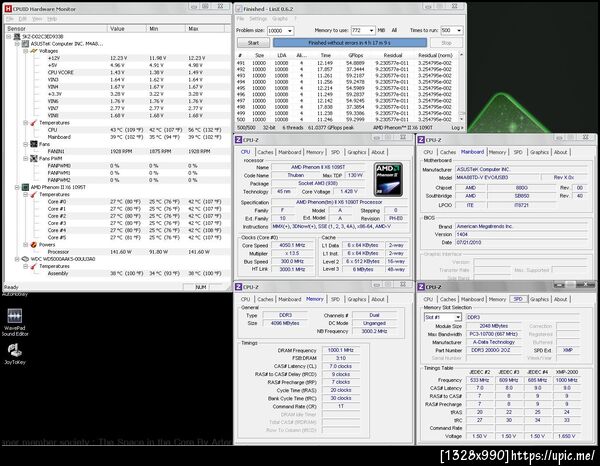The width and height of the screenshot is (600, 466).
Task: Click the NB Frequency value in the Memory window
Action: [x=374, y=331]
